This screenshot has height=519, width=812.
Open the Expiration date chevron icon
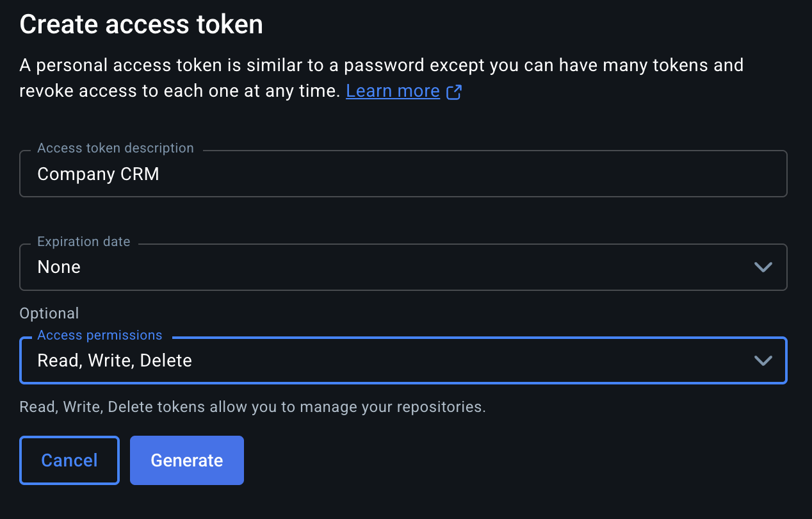[x=763, y=267]
